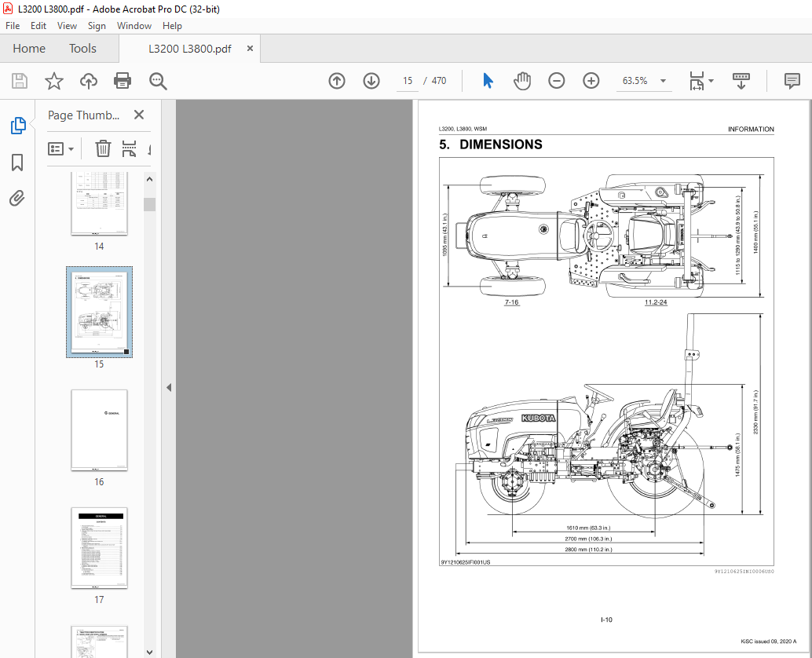Switch to the Tools tab
Viewport: 812px width, 658px height.
pyautogui.click(x=83, y=49)
